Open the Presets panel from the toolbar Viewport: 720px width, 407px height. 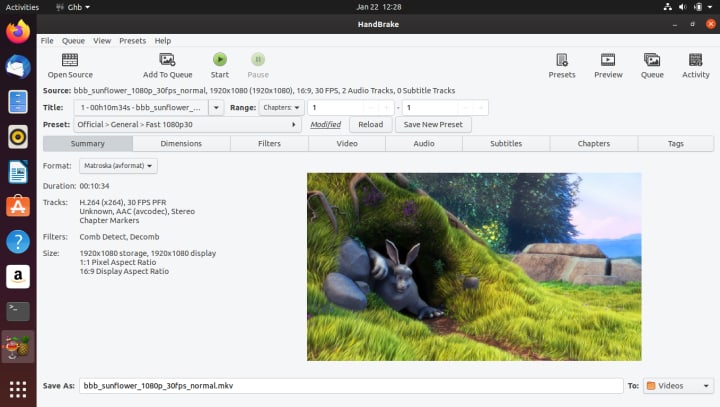click(562, 66)
